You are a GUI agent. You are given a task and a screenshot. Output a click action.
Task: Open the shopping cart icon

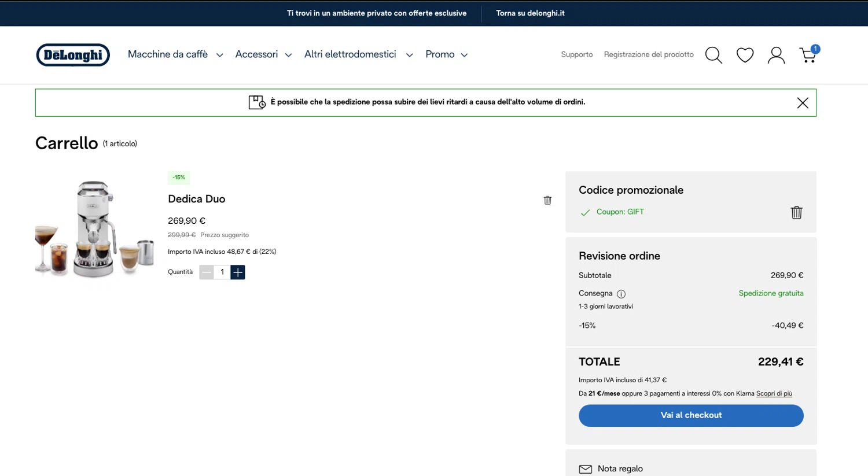click(x=809, y=54)
